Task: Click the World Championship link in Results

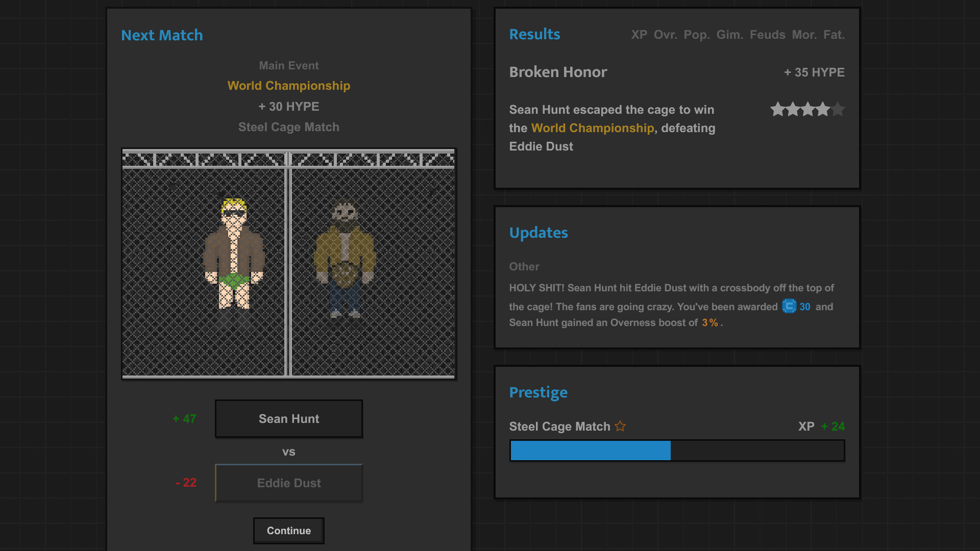Action: (592, 128)
